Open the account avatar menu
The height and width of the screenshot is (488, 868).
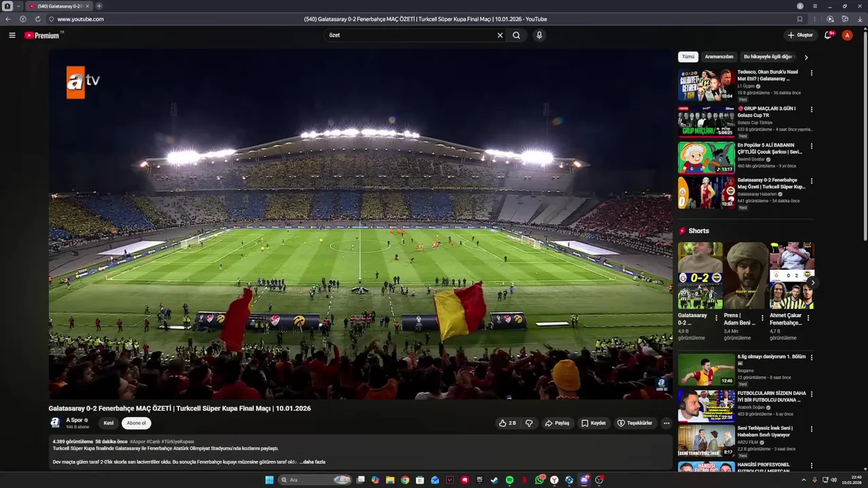847,35
